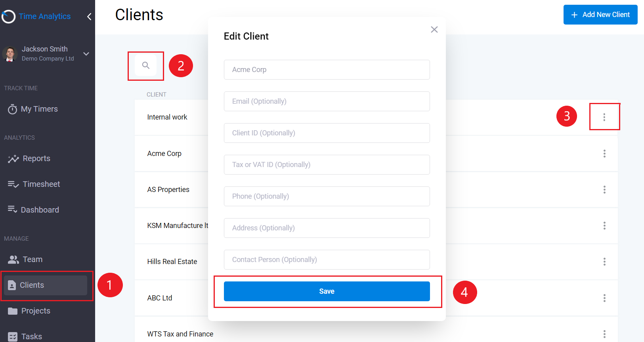
Task: Save the edited client
Action: click(x=327, y=291)
